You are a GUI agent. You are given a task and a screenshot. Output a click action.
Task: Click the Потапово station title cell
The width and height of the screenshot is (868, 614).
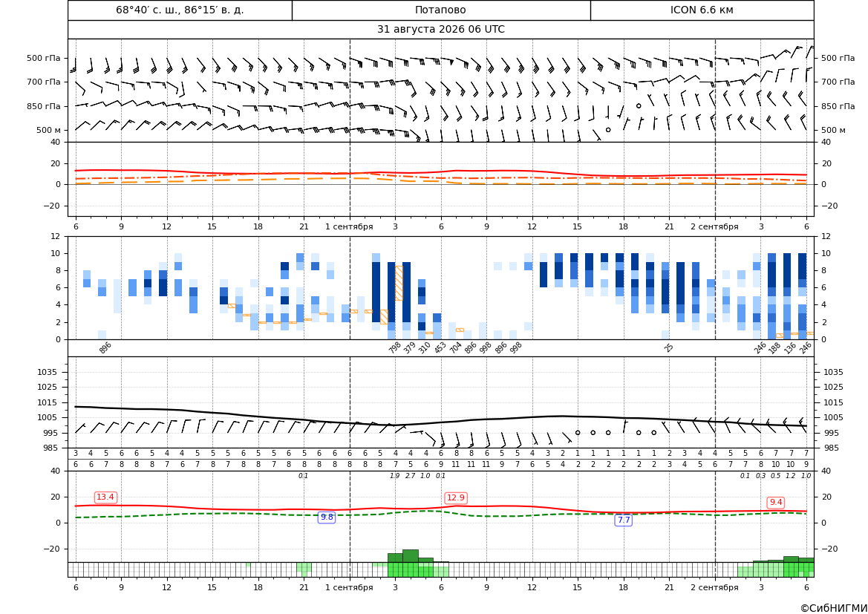440,10
